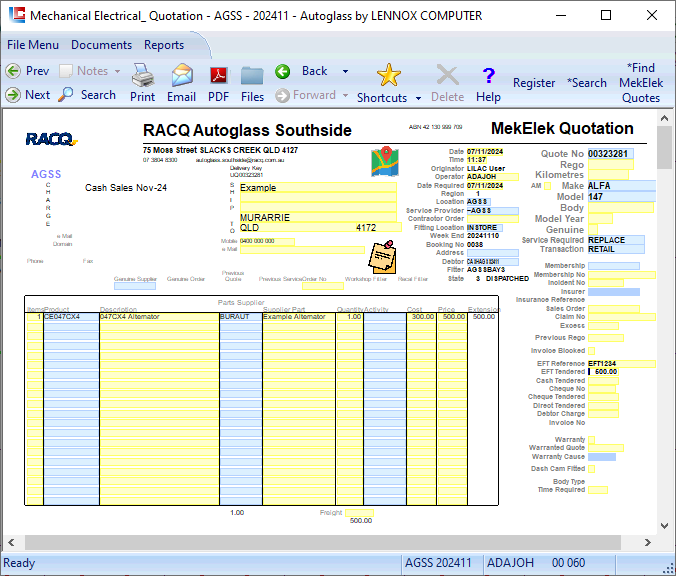Image resolution: width=676 pixels, height=576 pixels.
Task: Click *Find MekElek Quotes button
Action: [641, 83]
